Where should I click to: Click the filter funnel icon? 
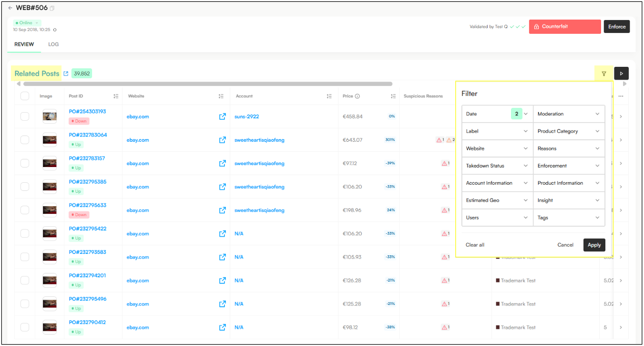604,73
